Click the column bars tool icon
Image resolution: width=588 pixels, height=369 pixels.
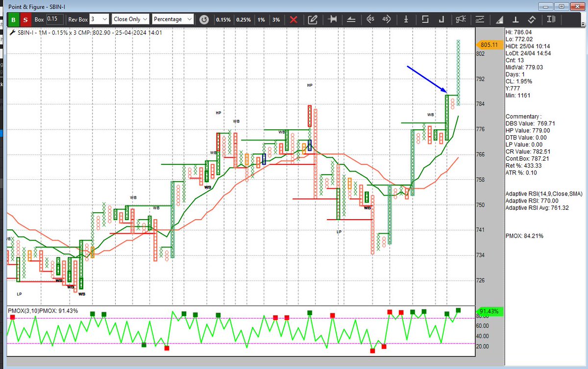551,20
